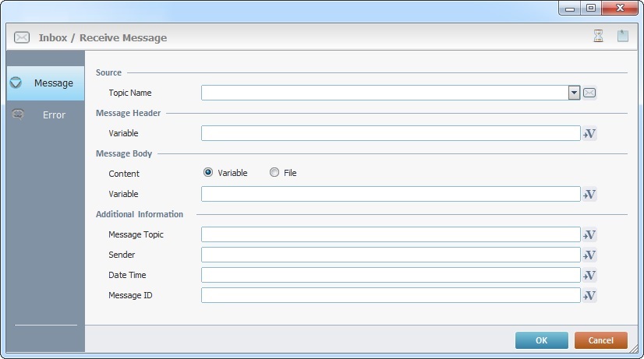Click the Message Header Variable input field
Viewport: 644px width, 359px height.
[x=390, y=133]
